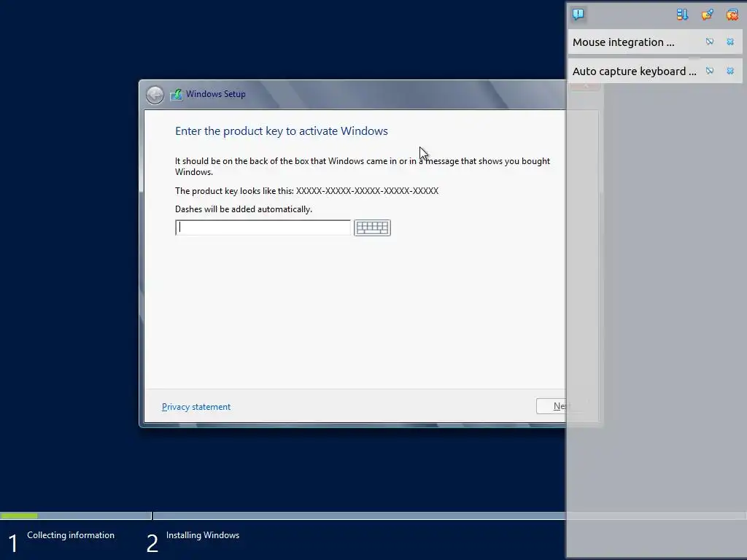
Task: Focus the product key input field
Action: click(263, 227)
